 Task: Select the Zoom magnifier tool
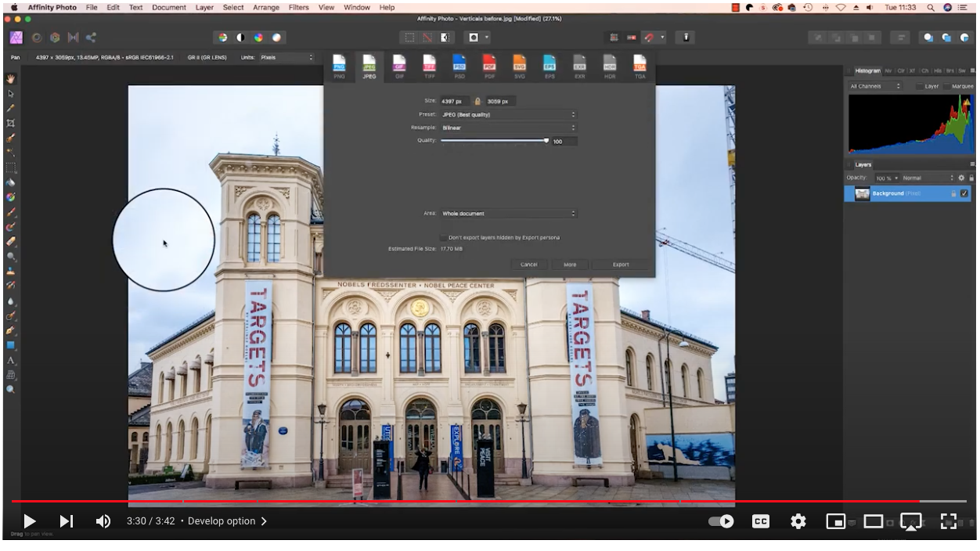(11, 389)
